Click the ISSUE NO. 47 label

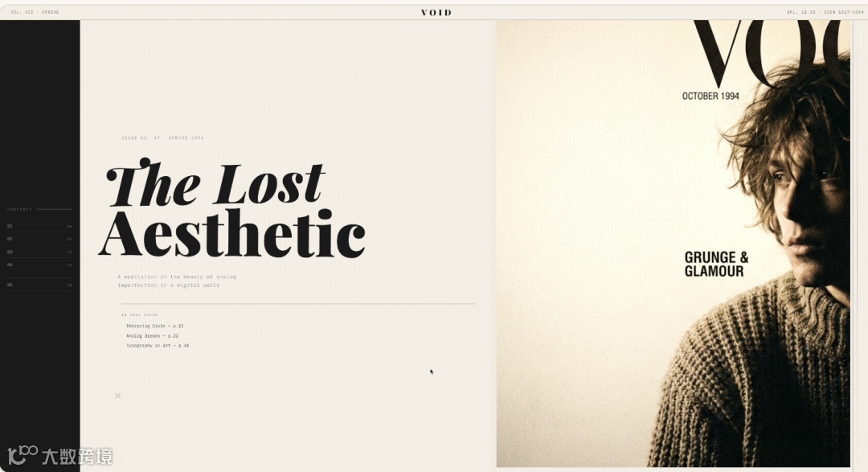162,137
